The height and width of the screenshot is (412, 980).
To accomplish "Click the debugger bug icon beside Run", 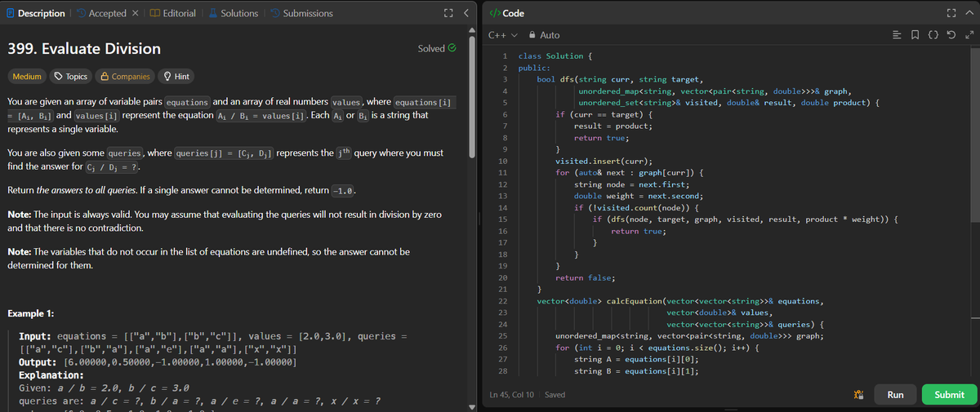I will point(858,394).
